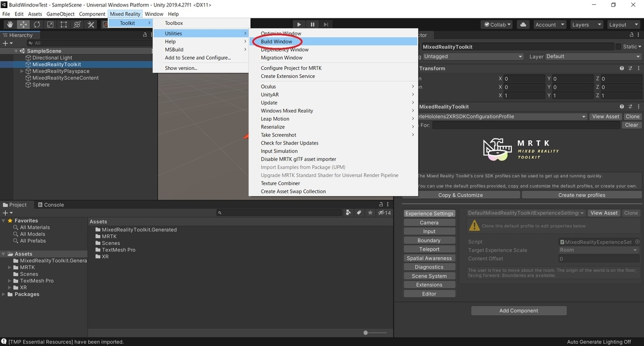Viewport: 644px width, 346px height.
Task: Expand the MixedRealityPlayspace hierarchy item
Action: 22,71
